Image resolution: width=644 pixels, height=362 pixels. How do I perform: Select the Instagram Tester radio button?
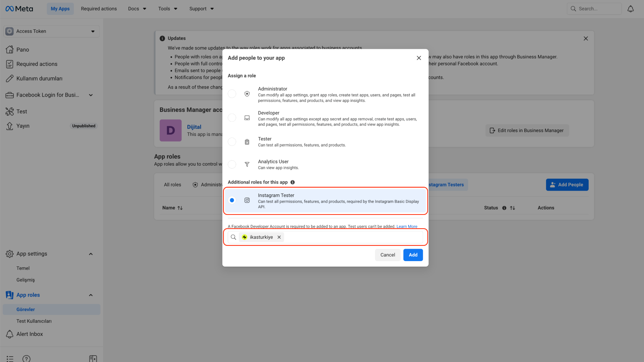[x=232, y=200]
